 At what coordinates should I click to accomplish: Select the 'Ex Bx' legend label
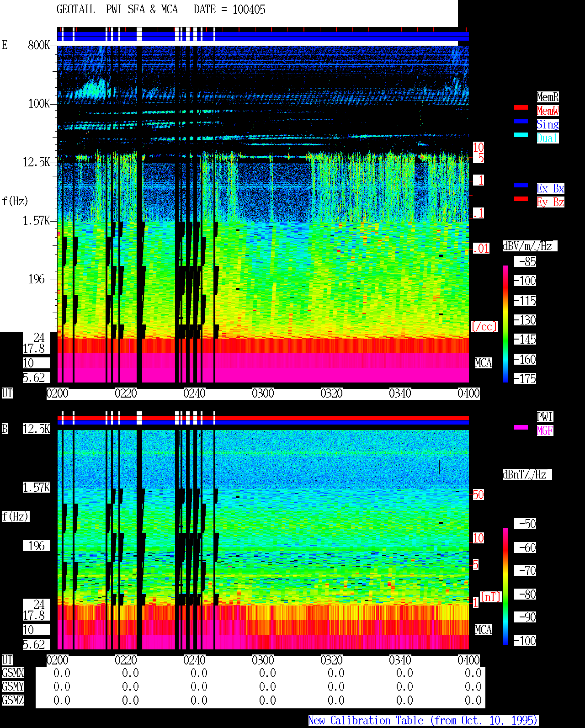click(x=550, y=188)
